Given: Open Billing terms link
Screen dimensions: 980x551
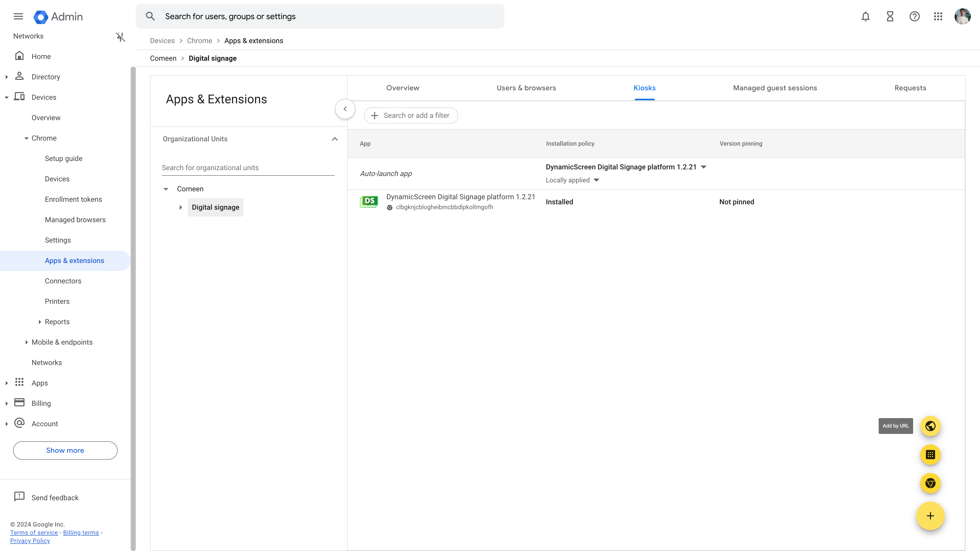Looking at the screenshot, I should [81, 532].
